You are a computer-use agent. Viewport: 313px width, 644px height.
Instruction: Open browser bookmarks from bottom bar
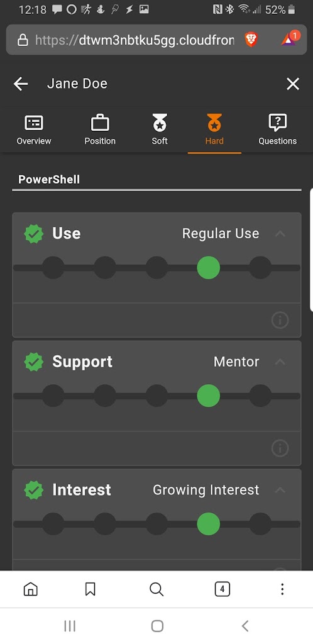[91, 589]
